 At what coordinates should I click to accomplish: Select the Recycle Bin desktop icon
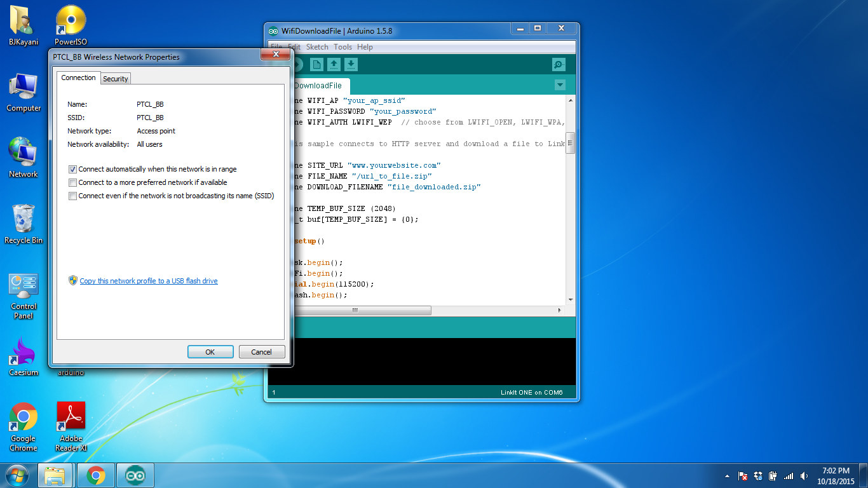[x=24, y=224]
